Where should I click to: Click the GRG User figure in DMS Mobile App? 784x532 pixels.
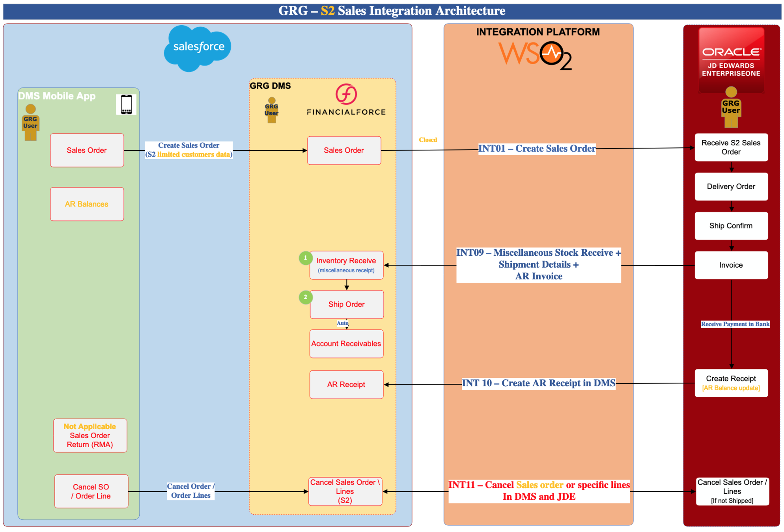pos(30,122)
